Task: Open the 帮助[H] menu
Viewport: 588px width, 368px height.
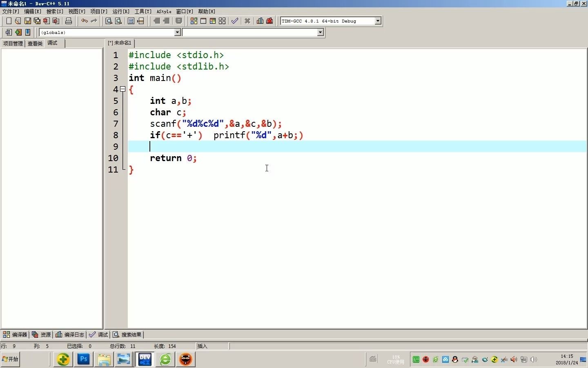Action: coord(207,11)
